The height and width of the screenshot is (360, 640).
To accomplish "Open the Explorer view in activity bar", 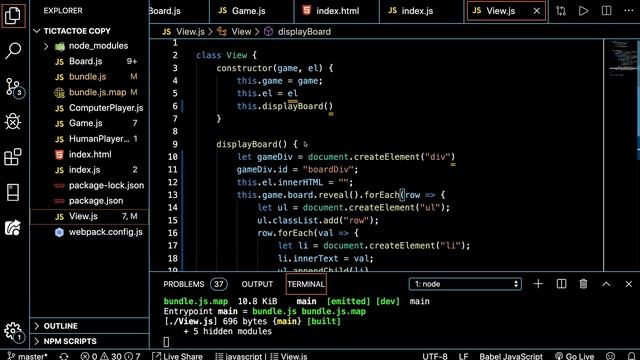I will (x=13, y=16).
